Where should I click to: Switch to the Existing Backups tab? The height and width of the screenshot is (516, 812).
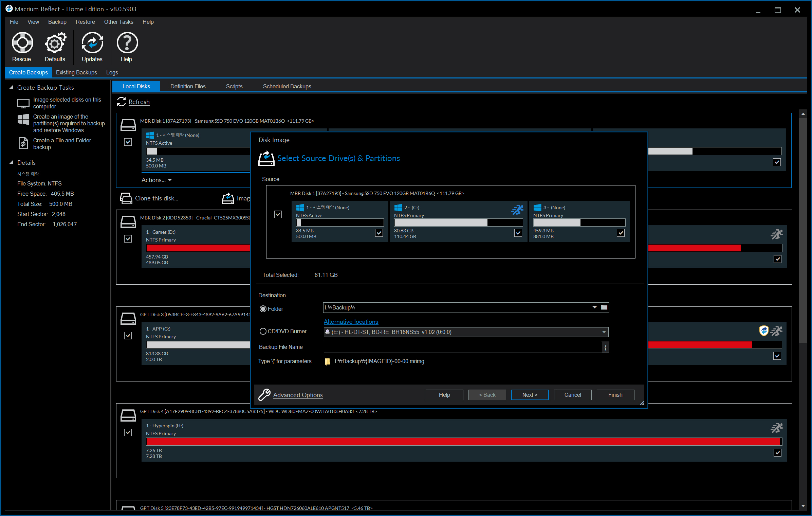76,72
